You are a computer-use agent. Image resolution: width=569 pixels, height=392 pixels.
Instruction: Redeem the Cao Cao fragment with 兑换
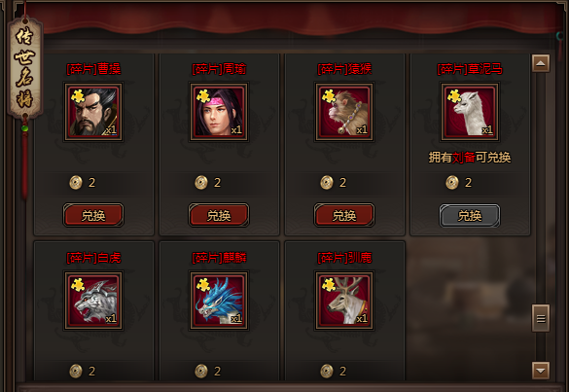tap(93, 215)
